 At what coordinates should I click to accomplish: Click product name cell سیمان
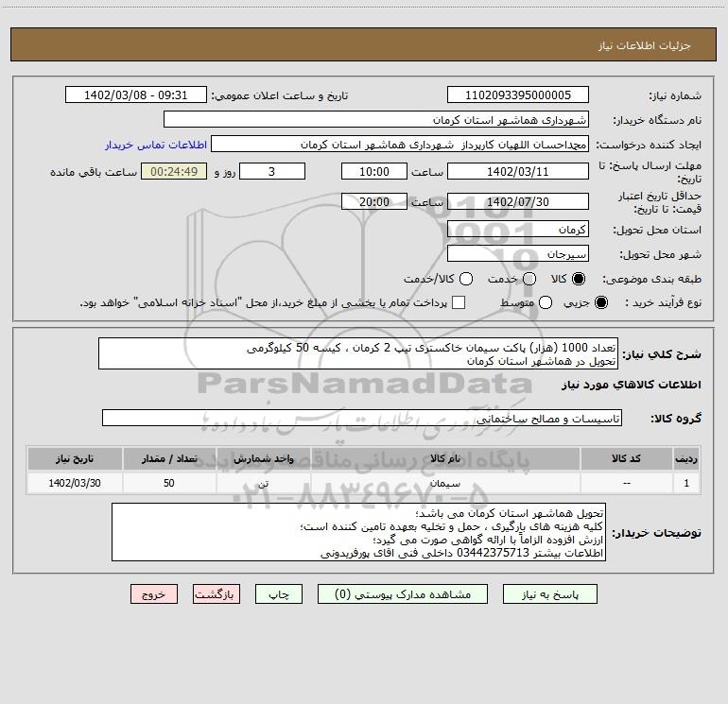click(x=445, y=484)
